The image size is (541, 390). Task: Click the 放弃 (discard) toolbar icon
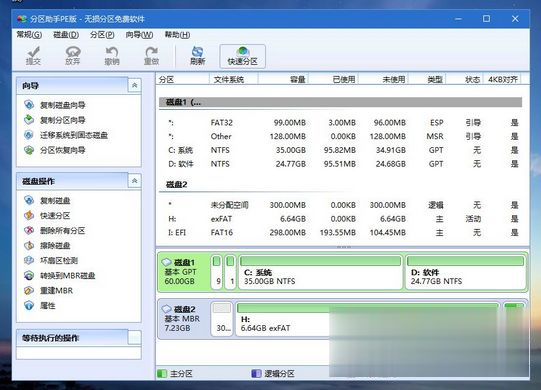[72, 56]
